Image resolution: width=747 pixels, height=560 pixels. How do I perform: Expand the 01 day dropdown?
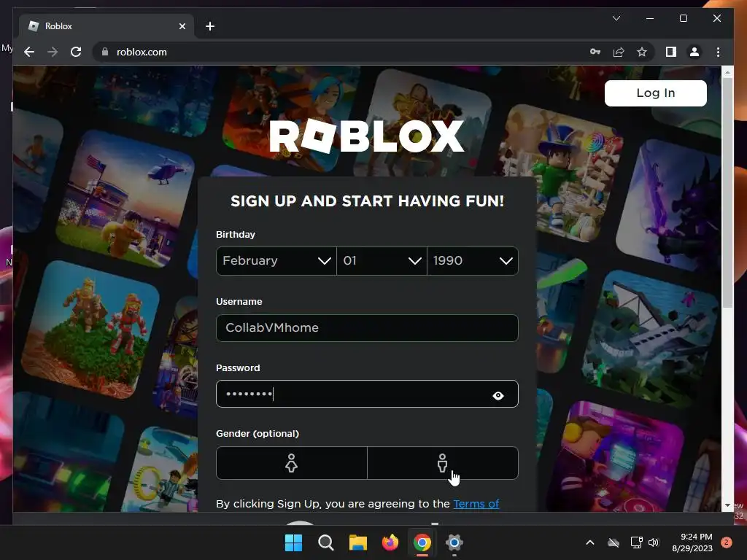point(382,260)
